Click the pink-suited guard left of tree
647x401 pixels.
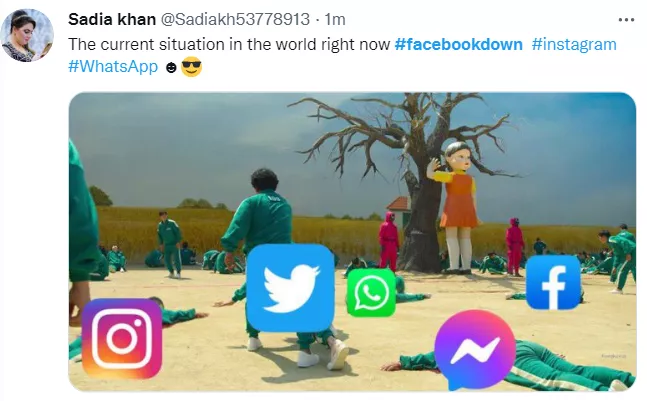(x=389, y=241)
